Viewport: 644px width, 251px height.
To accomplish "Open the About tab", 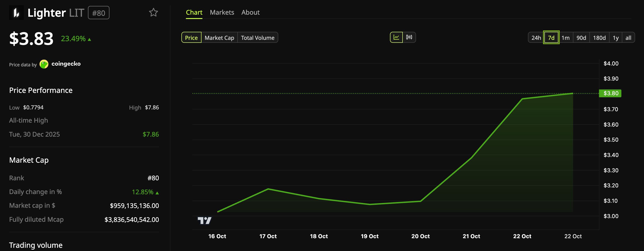I will [251, 12].
